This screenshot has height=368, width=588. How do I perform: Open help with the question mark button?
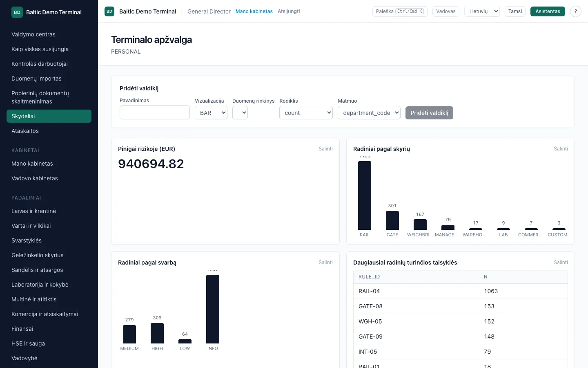point(576,11)
